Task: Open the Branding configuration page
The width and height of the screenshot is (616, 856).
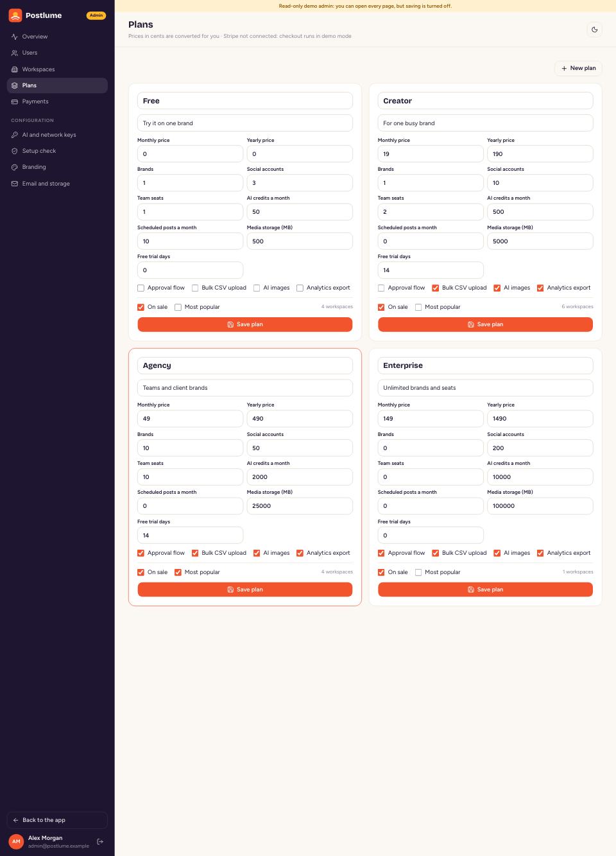Action: tap(57, 167)
